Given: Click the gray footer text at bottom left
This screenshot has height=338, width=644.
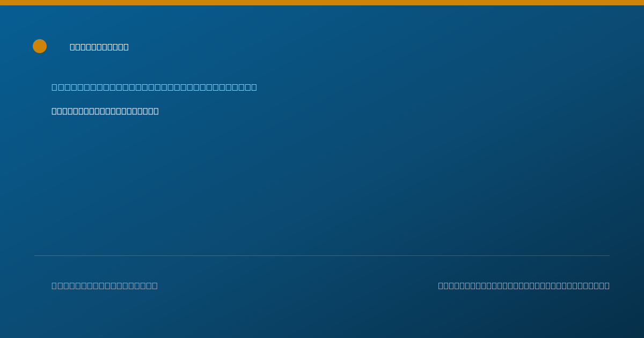Looking at the screenshot, I should 105,285.
